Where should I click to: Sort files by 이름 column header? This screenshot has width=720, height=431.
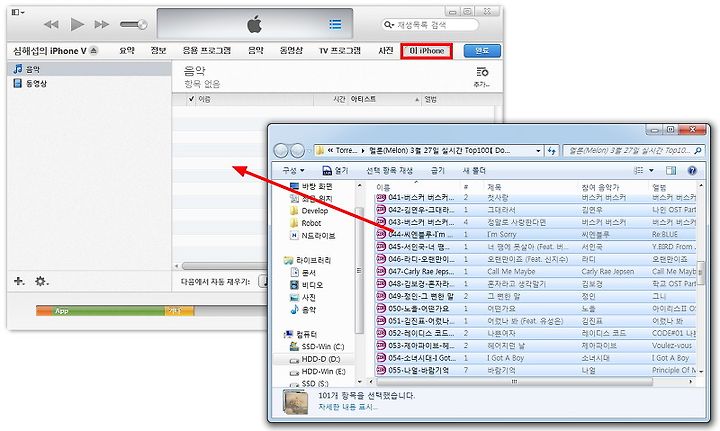(x=416, y=187)
